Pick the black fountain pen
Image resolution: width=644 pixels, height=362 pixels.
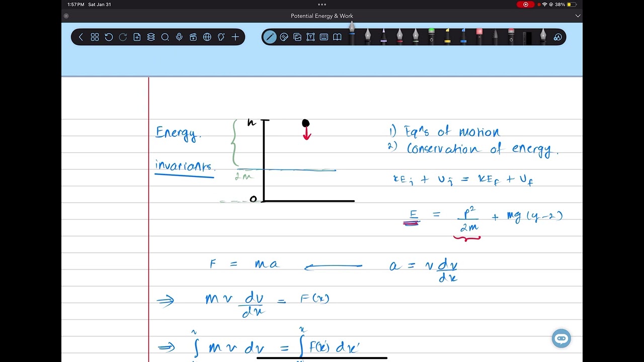pyautogui.click(x=368, y=37)
